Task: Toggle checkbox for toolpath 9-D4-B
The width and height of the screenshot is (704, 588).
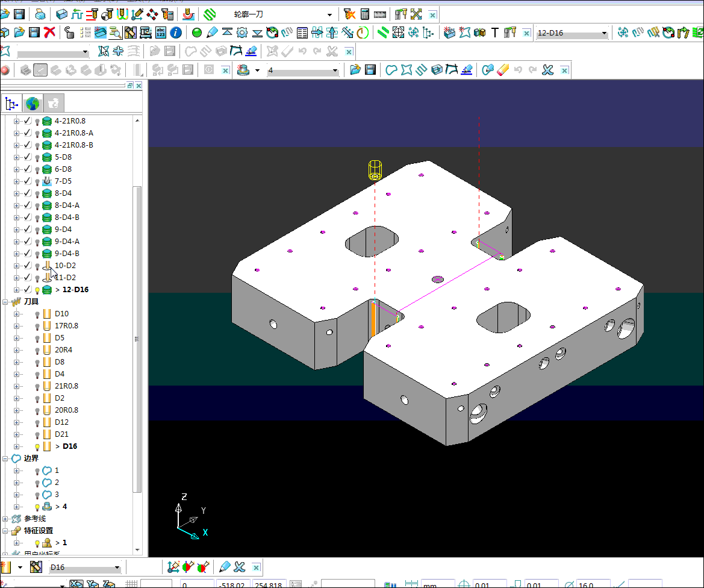Action: [x=27, y=254]
